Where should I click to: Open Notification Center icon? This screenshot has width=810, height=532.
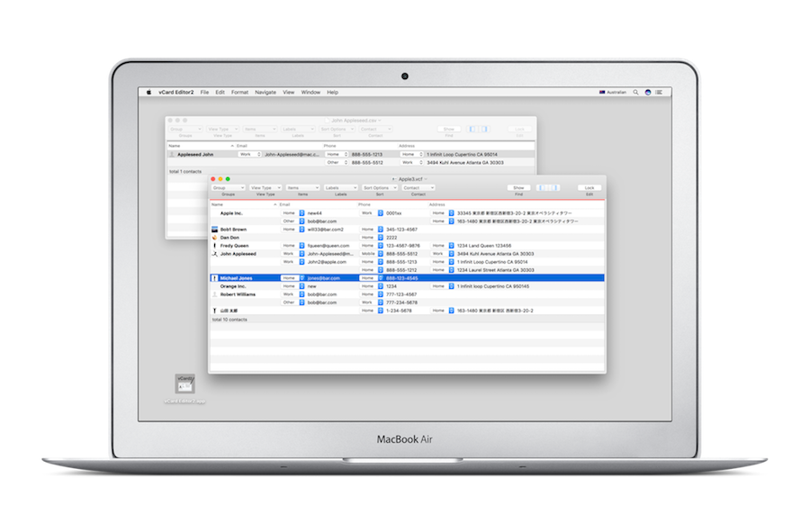pyautogui.click(x=659, y=93)
